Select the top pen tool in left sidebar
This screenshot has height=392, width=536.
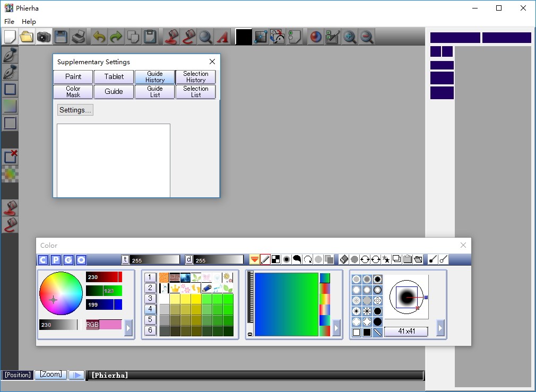tap(10, 55)
